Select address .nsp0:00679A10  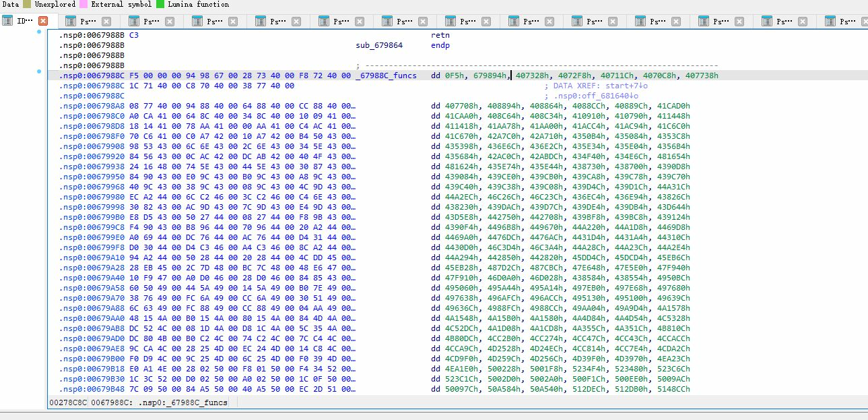[x=91, y=258]
